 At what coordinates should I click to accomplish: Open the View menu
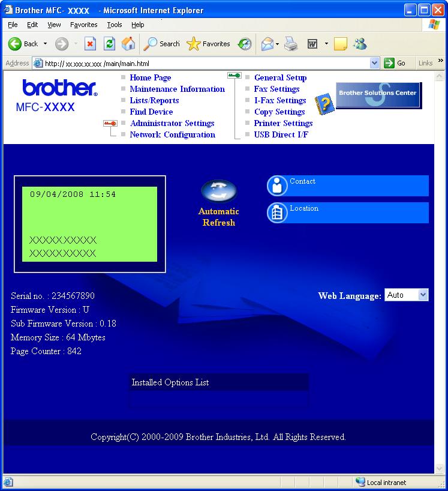click(54, 25)
